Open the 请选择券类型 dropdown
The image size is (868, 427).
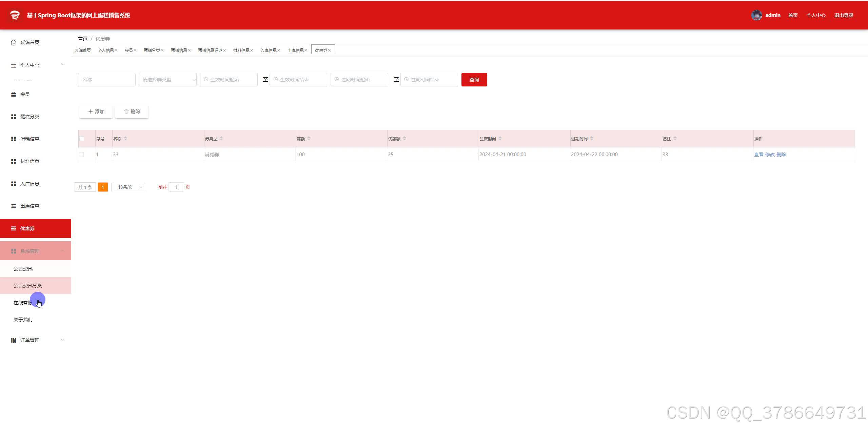point(167,80)
